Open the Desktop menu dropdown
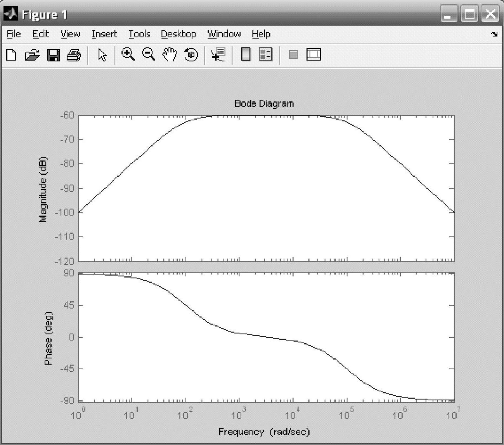504x445 pixels. pyautogui.click(x=178, y=34)
